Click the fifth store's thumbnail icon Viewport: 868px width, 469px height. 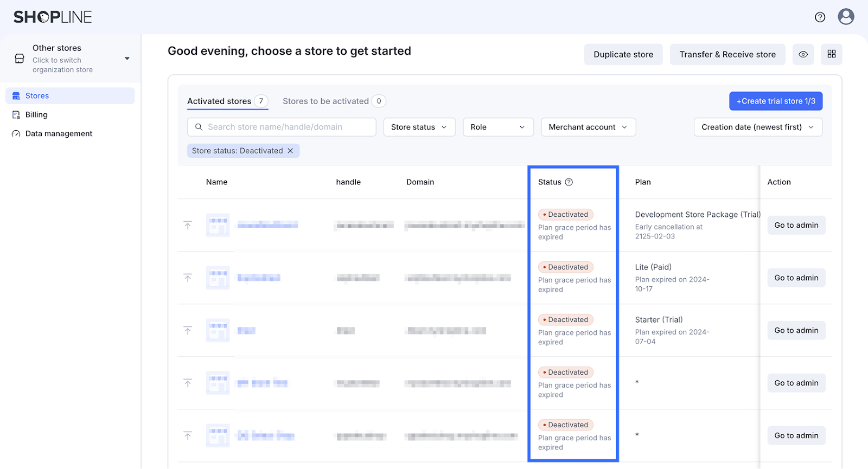(x=218, y=435)
